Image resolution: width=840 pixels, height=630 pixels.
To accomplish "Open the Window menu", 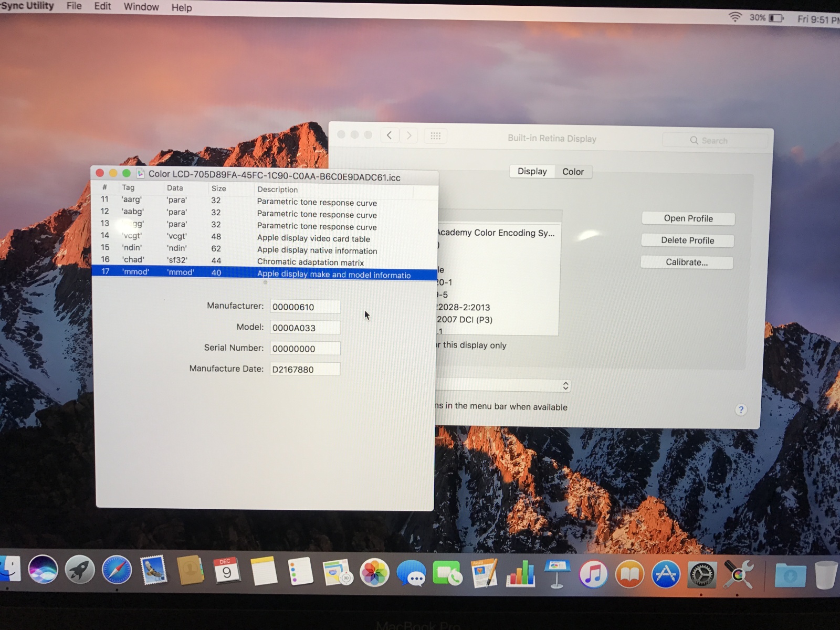I will 141,7.
